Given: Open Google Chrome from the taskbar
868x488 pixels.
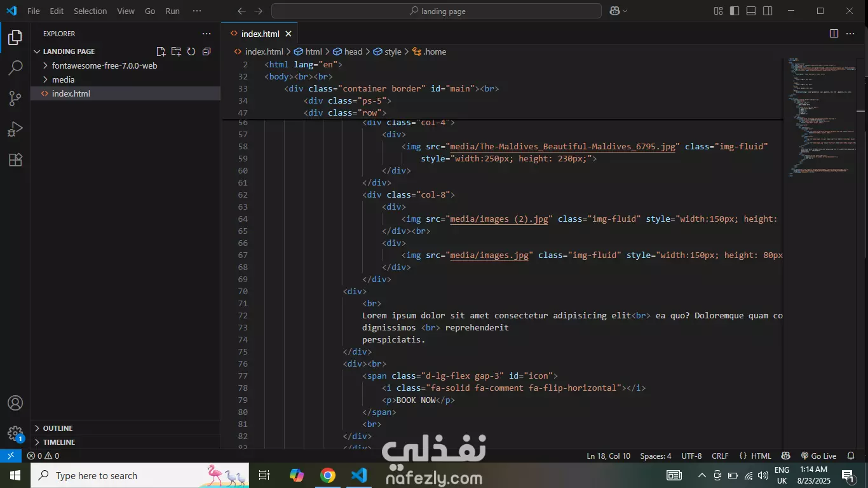Looking at the screenshot, I should [x=328, y=475].
